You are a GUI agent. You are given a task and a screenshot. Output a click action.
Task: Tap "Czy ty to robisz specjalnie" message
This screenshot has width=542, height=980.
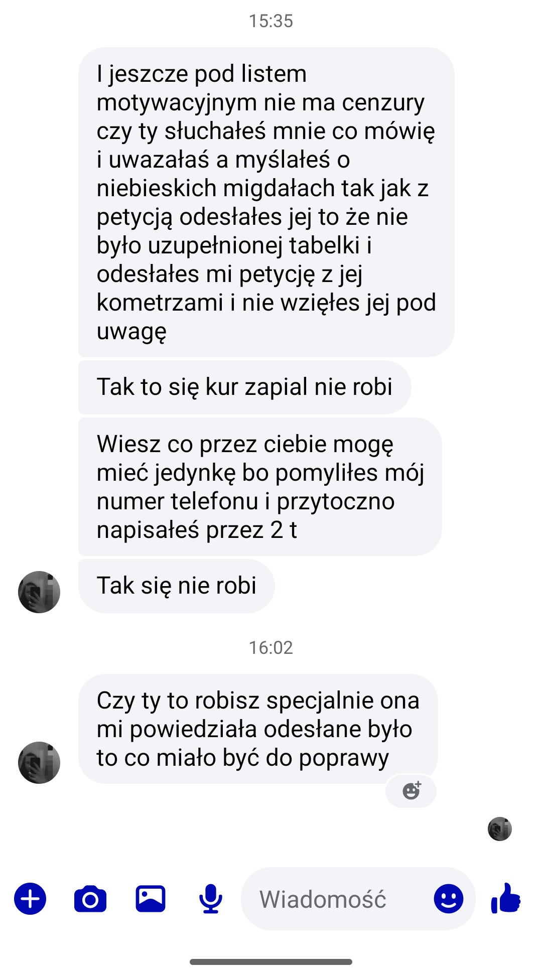click(x=258, y=729)
